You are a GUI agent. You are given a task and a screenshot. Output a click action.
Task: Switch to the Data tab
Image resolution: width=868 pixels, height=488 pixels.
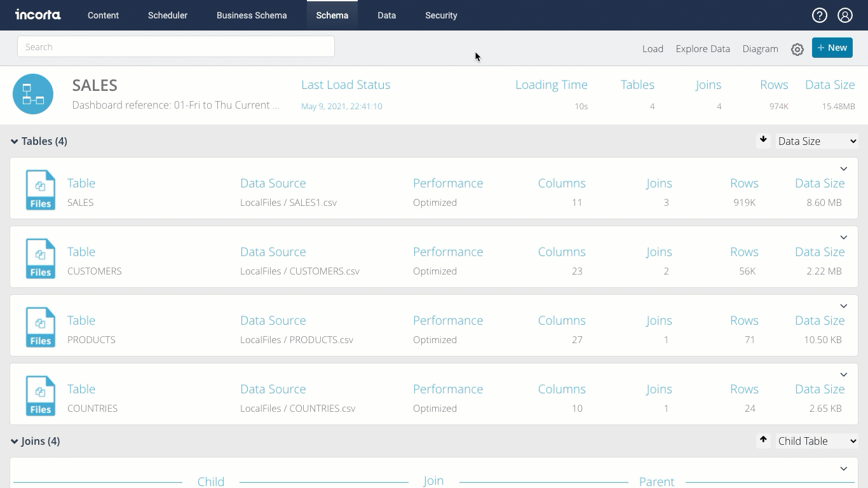coord(386,15)
